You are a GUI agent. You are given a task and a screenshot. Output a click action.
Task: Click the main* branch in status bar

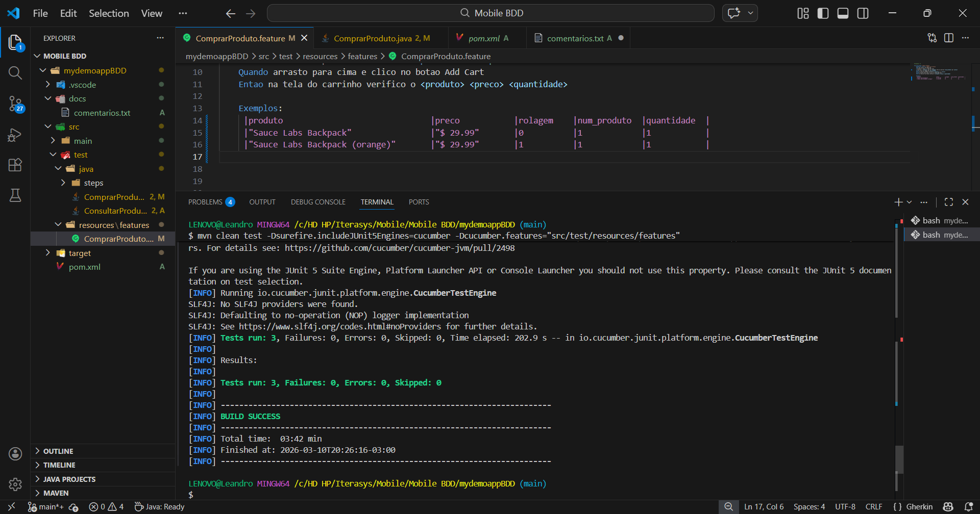pos(46,507)
